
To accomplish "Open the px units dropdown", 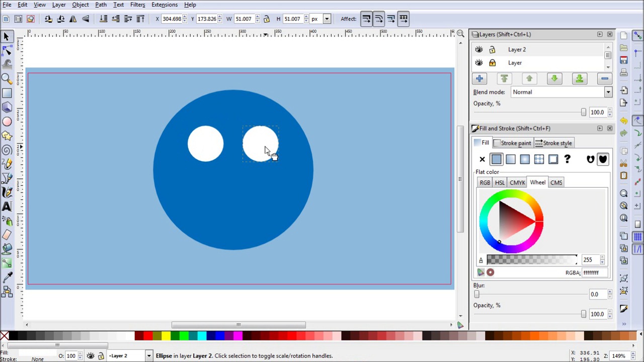I will click(x=327, y=19).
